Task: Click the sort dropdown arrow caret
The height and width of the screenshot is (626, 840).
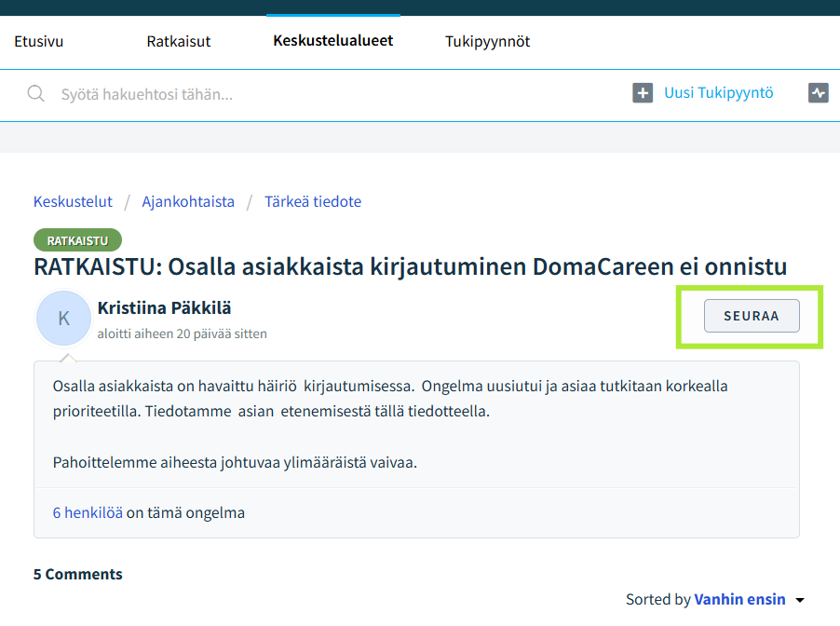Action: tap(800, 600)
